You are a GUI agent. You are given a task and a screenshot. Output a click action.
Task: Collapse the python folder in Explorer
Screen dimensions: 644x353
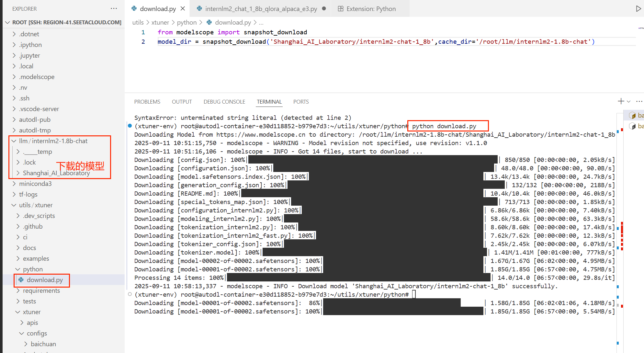click(63, 269)
